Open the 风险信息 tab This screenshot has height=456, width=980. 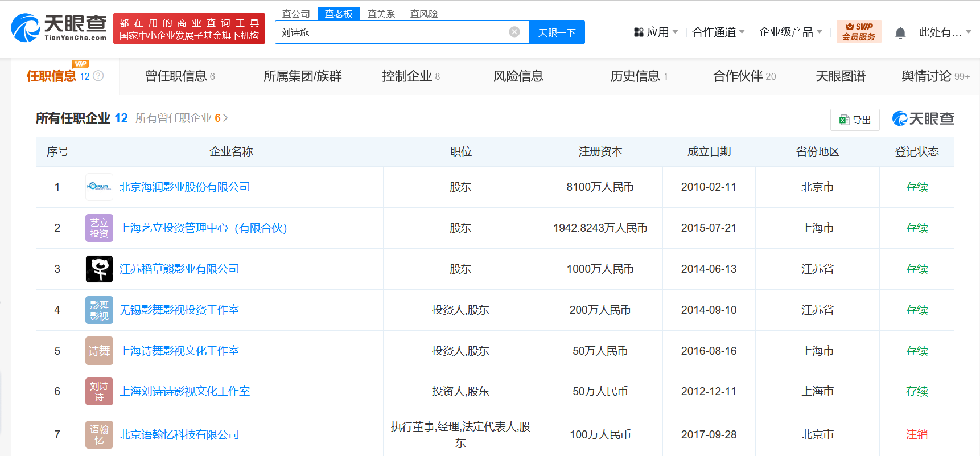(518, 76)
